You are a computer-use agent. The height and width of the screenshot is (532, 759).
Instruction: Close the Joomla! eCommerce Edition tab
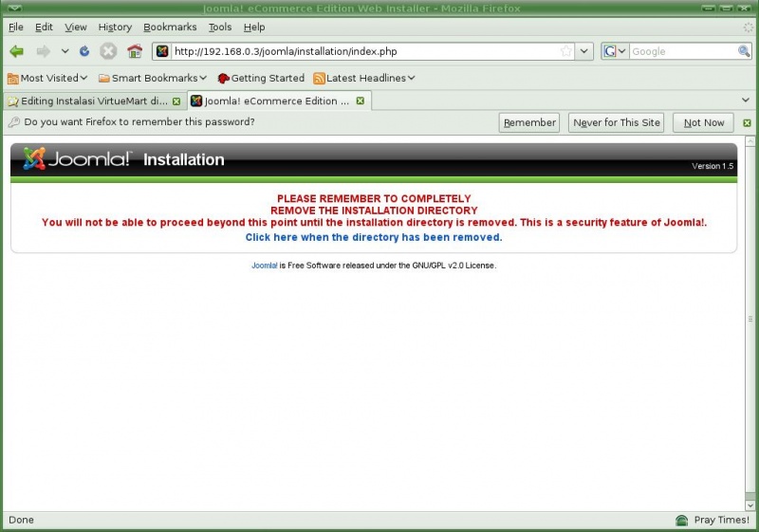click(361, 101)
